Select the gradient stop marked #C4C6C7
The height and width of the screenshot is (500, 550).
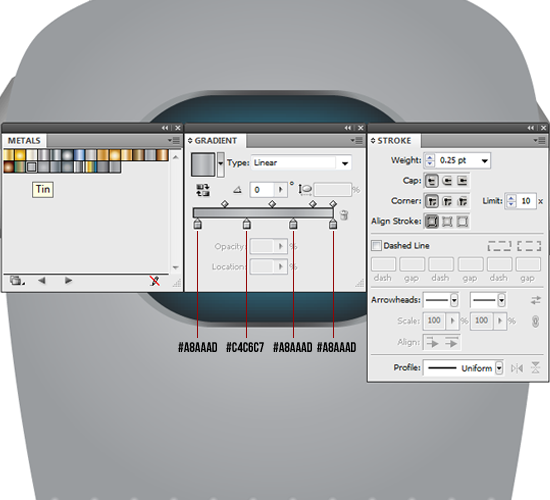pyautogui.click(x=247, y=224)
